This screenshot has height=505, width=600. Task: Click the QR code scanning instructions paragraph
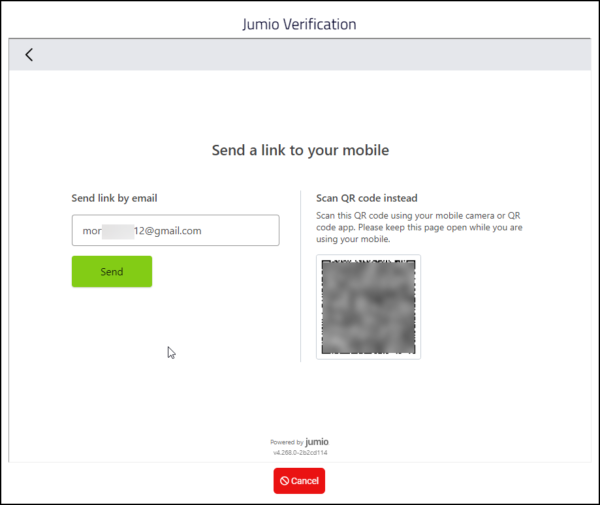pos(419,227)
